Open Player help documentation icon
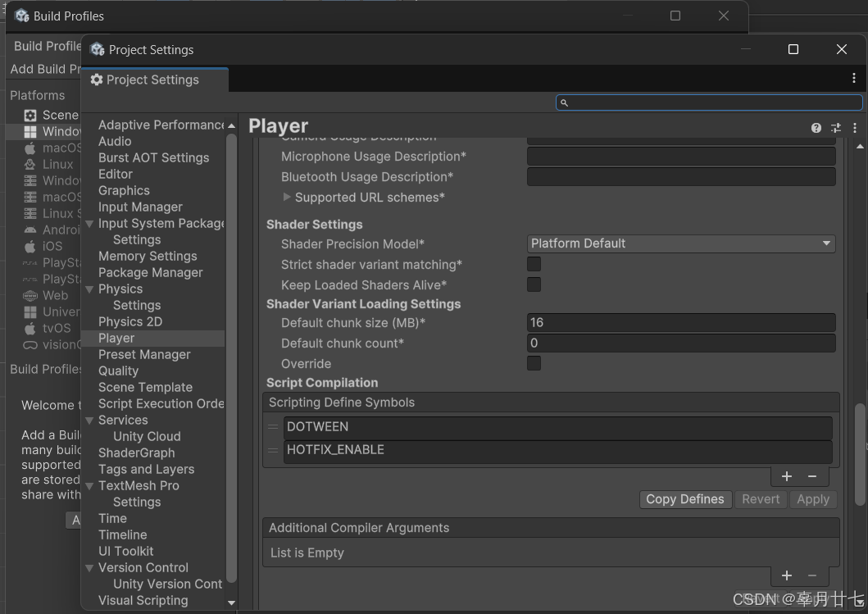 click(x=816, y=128)
